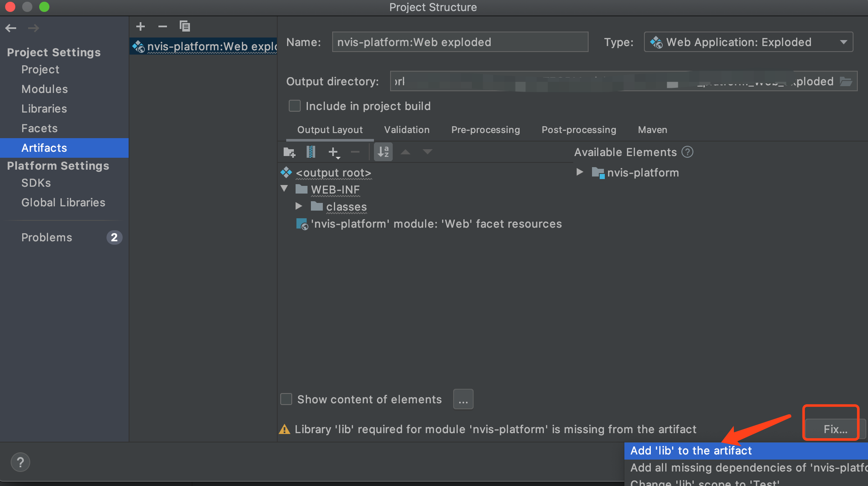Add copy-of element plus dropdown
This screenshot has height=486, width=868.
tap(334, 152)
